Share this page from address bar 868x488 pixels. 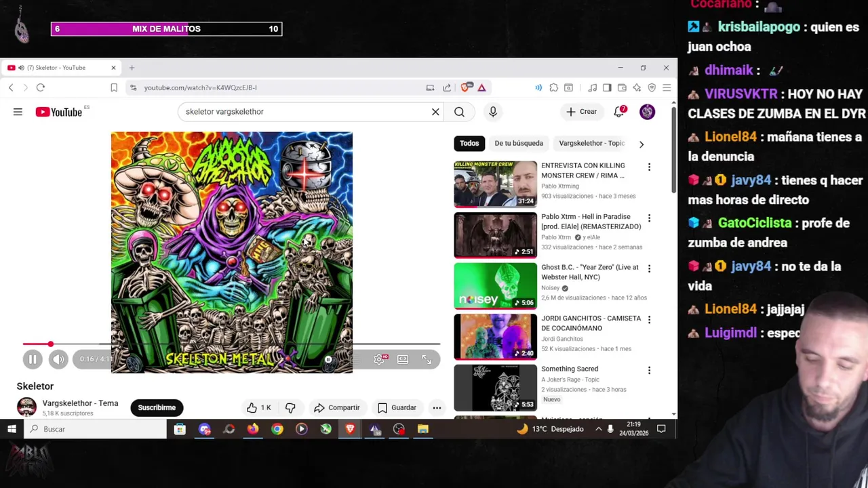point(447,87)
